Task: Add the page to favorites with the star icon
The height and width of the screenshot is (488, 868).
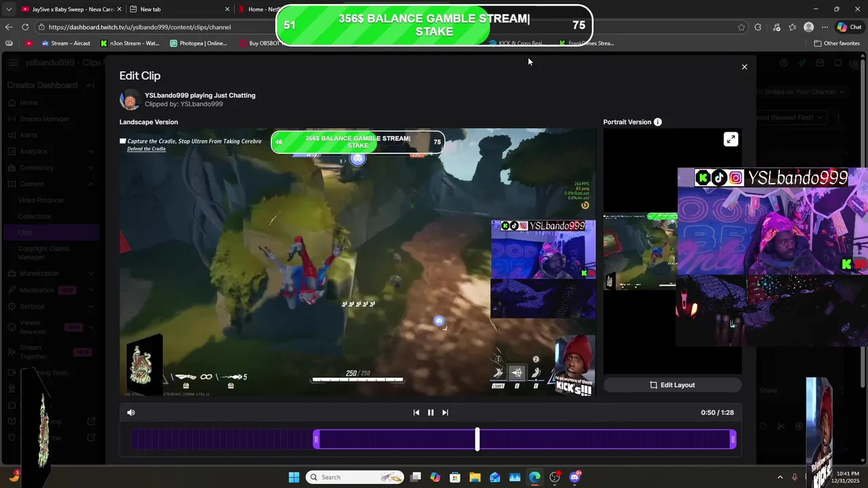Action: point(741,27)
